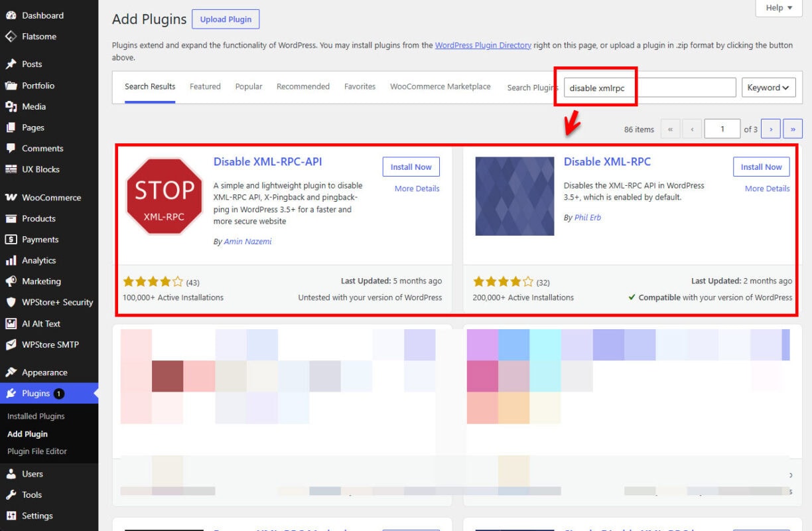The width and height of the screenshot is (812, 531).
Task: Click the "86 items" count text
Action: [639, 129]
